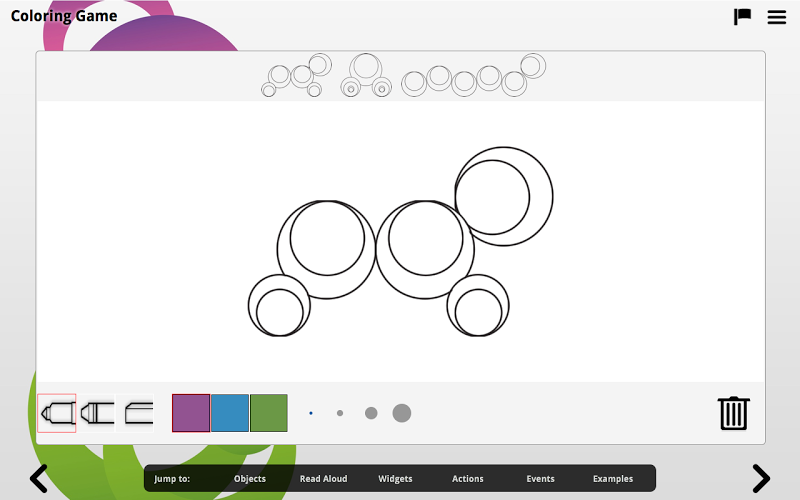800x500 pixels.
Task: Select the bear face outline thumbnail
Action: [x=366, y=75]
